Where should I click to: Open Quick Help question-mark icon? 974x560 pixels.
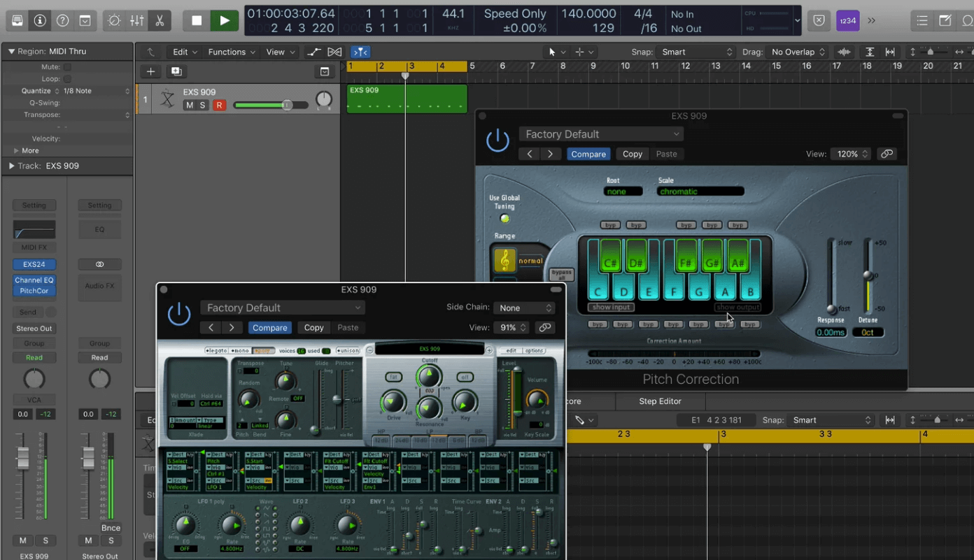tap(62, 21)
